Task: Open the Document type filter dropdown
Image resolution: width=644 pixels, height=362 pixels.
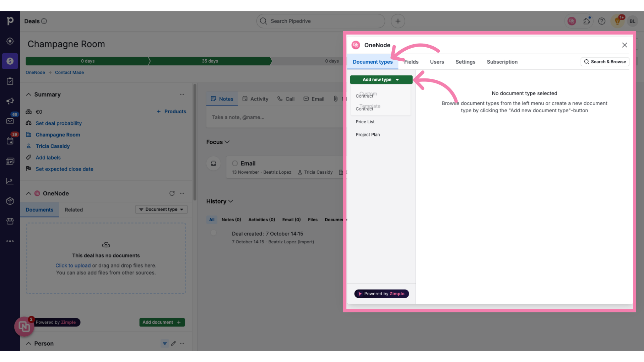Action: click(161, 209)
